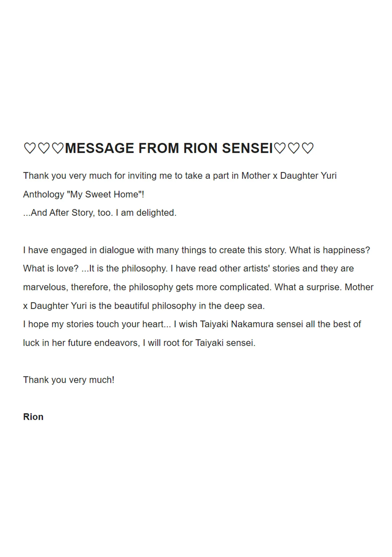Click the heart directly touching the word MESSAGE

click(58, 148)
